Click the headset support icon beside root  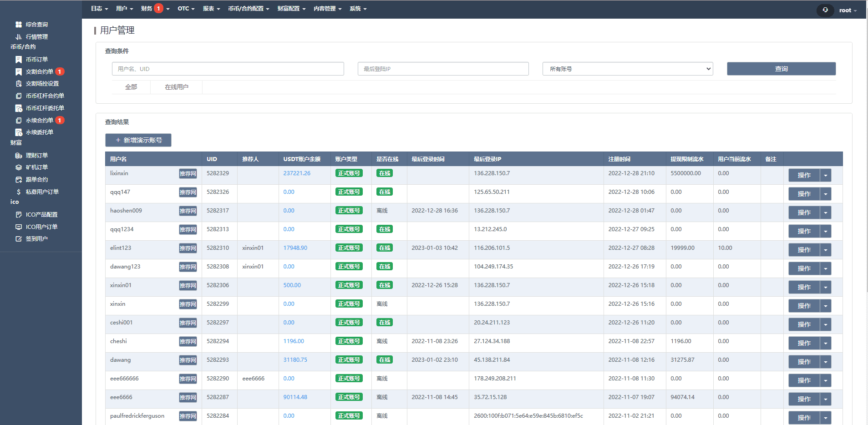click(x=825, y=10)
